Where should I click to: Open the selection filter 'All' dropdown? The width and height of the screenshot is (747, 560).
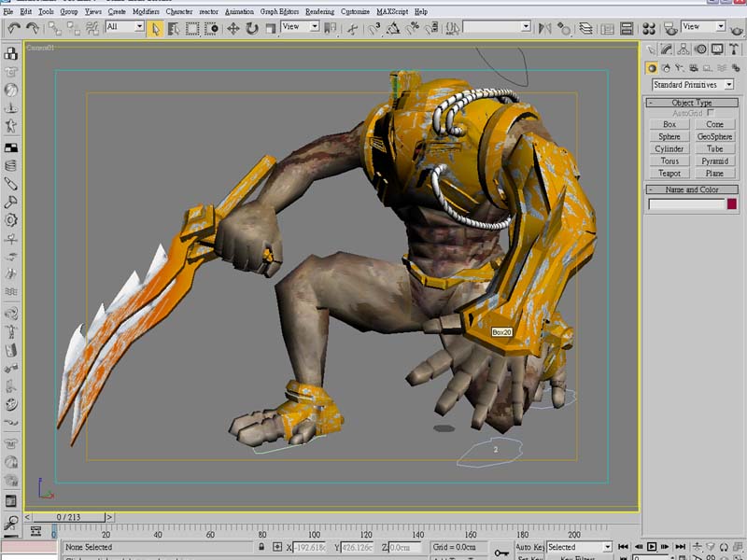click(x=125, y=27)
